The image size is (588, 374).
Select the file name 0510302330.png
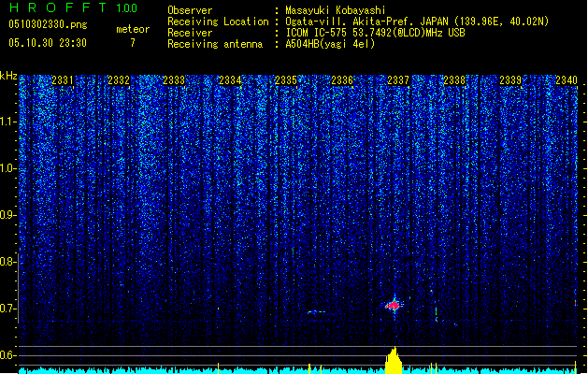[48, 24]
